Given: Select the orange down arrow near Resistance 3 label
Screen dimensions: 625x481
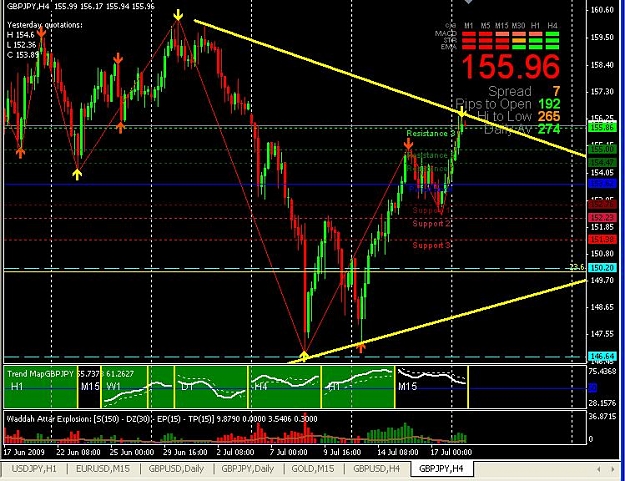Looking at the screenshot, I should (409, 144).
